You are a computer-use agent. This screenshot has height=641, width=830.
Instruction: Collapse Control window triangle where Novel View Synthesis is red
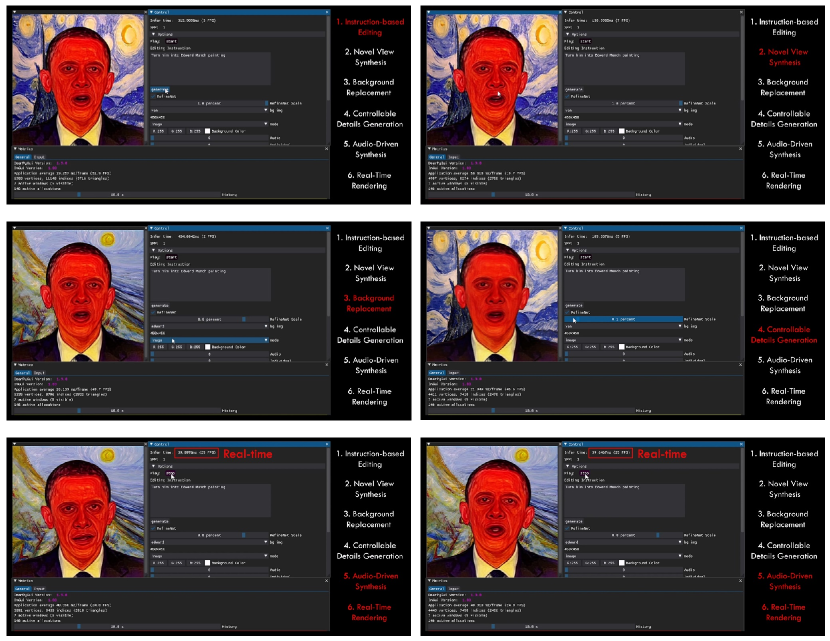565,12
